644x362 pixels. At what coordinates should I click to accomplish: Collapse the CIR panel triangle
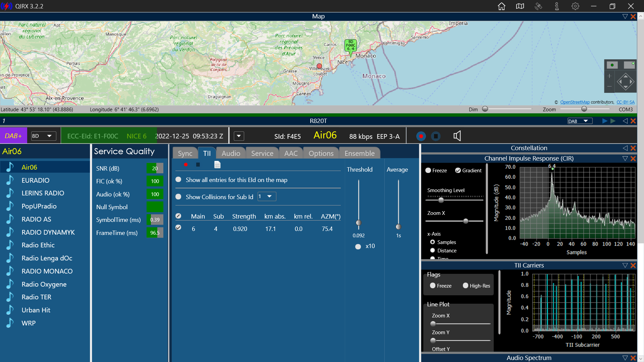pyautogui.click(x=625, y=159)
